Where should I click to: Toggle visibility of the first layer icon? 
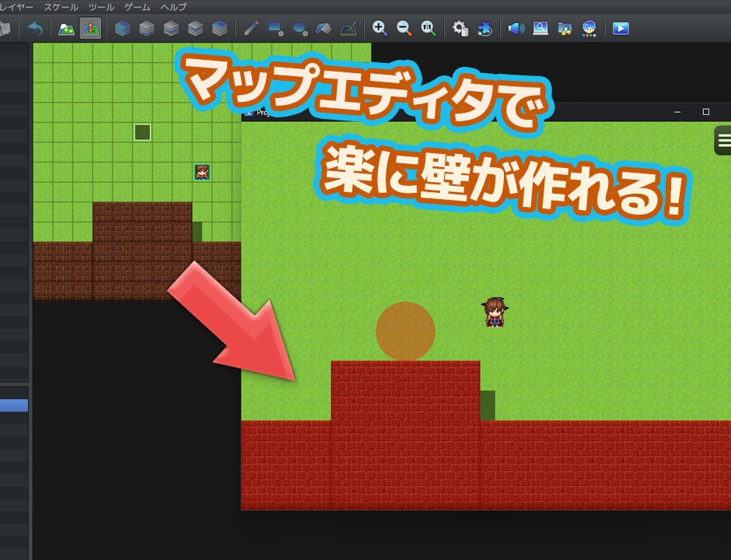click(x=123, y=29)
